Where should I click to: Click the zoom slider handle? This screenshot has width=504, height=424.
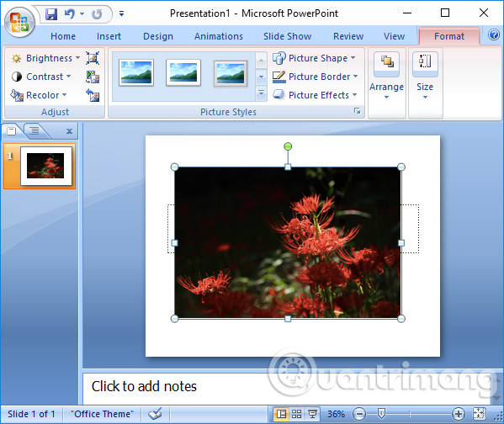click(x=381, y=414)
